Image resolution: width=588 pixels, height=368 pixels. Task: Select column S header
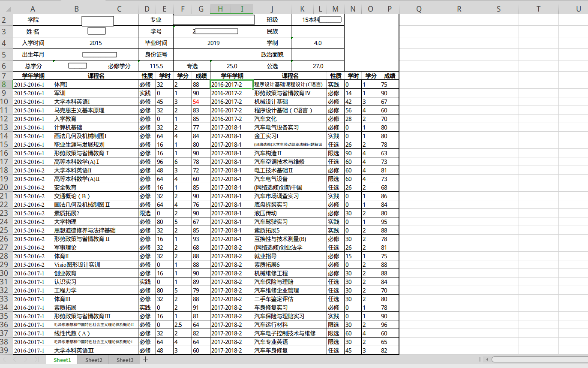[x=498, y=9]
